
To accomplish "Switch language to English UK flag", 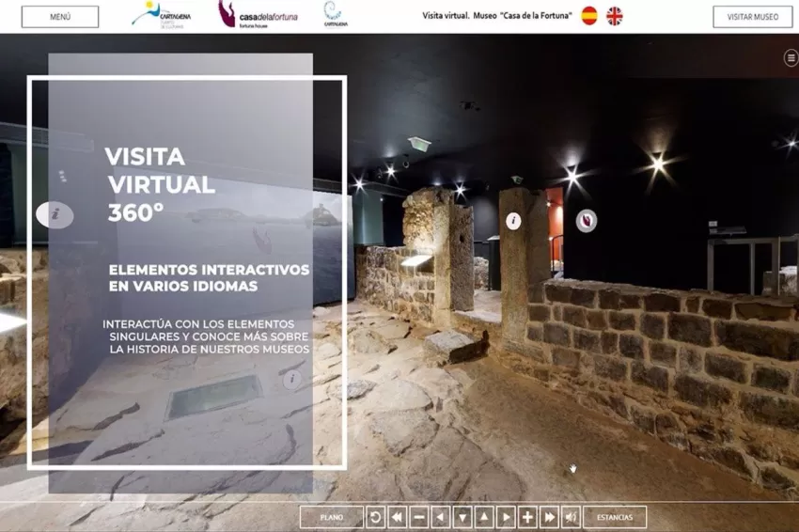I will point(614,16).
